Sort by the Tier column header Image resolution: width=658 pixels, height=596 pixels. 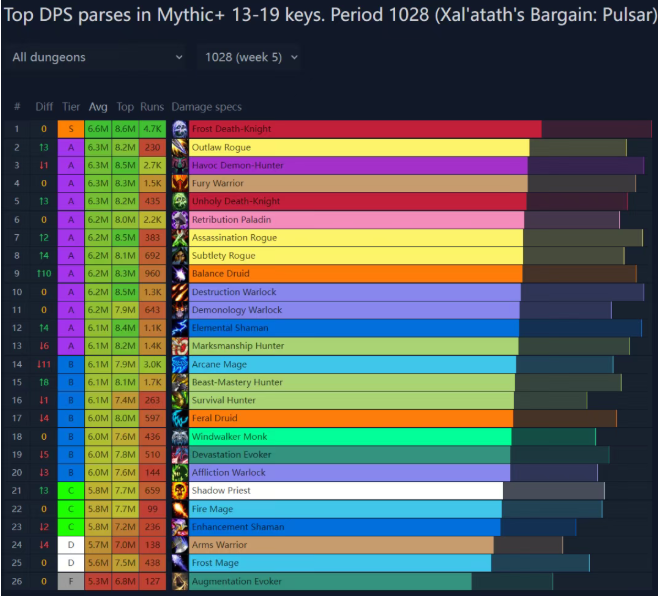point(71,107)
